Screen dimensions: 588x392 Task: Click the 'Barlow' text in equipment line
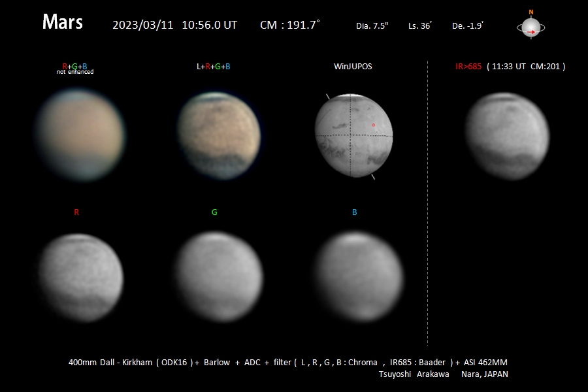(x=217, y=363)
